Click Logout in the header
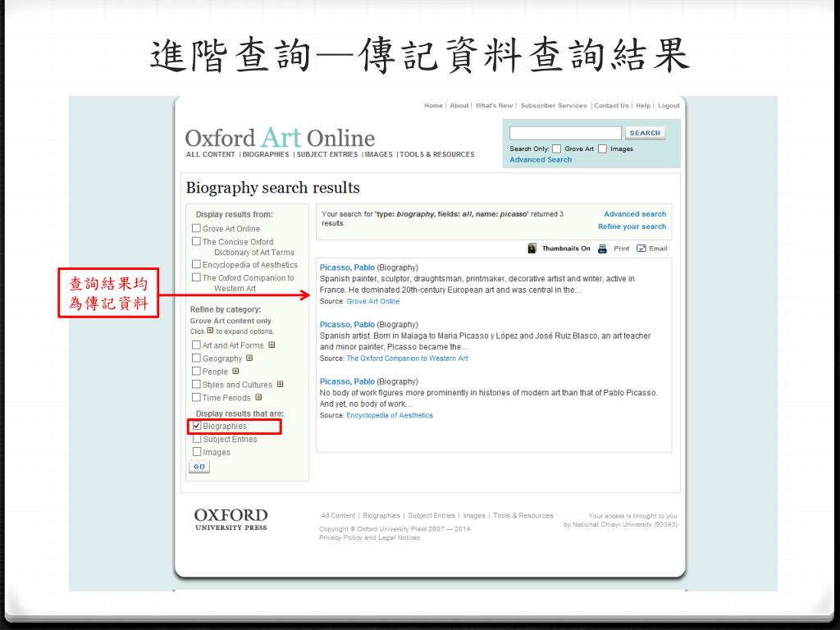The width and height of the screenshot is (840, 630). point(669,106)
